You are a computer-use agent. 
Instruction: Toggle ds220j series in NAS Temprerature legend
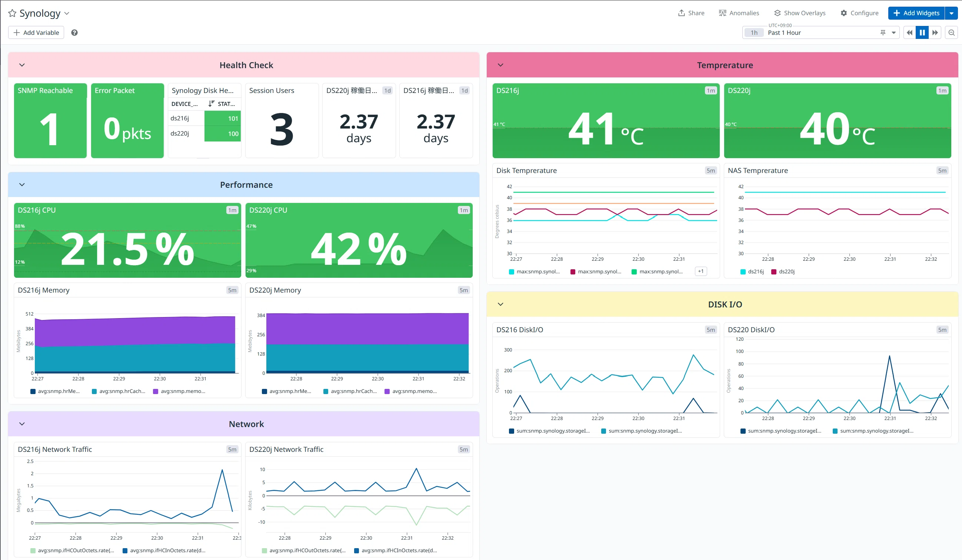[x=783, y=271]
